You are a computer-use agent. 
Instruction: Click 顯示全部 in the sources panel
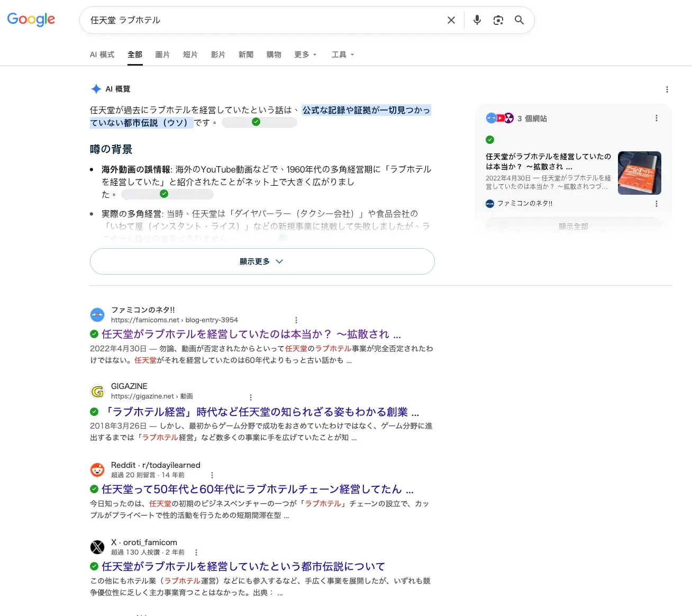coord(573,226)
